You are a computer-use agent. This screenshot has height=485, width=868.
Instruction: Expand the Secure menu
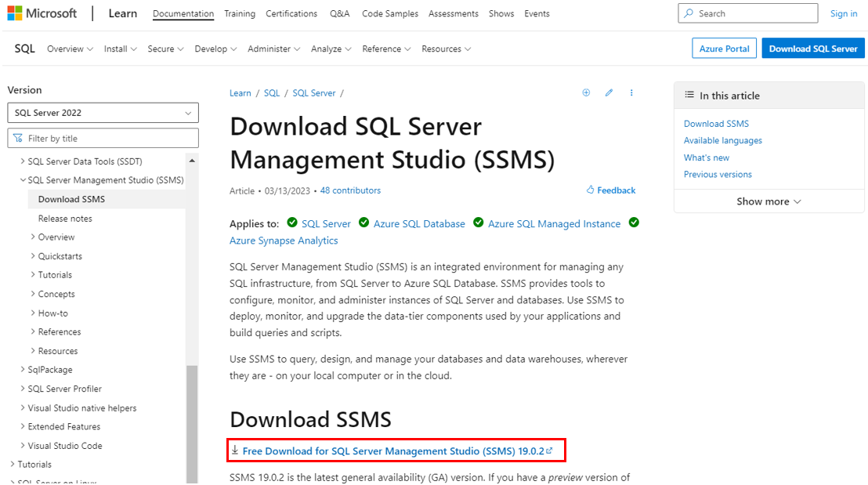[x=165, y=49]
